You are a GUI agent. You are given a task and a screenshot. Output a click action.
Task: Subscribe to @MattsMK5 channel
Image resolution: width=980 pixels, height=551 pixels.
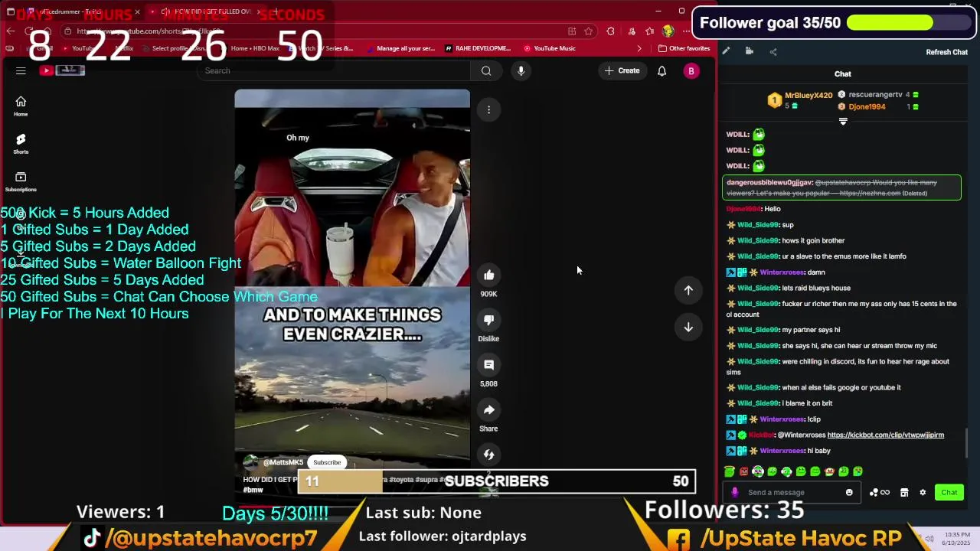coord(327,462)
